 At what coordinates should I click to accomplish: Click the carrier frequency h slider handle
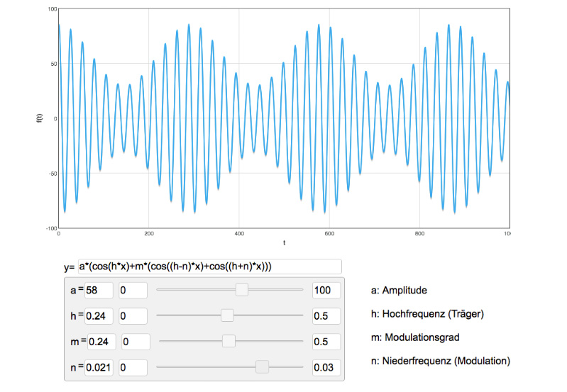pos(227,315)
